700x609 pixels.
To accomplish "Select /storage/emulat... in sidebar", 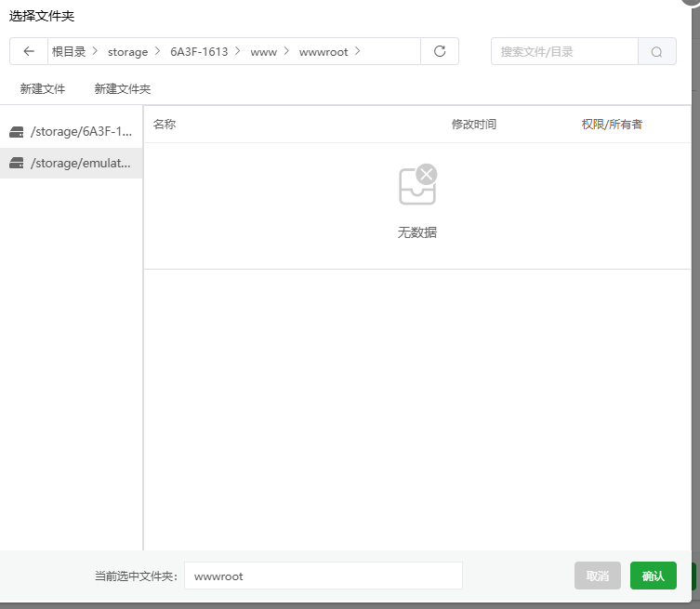I will [x=72, y=163].
